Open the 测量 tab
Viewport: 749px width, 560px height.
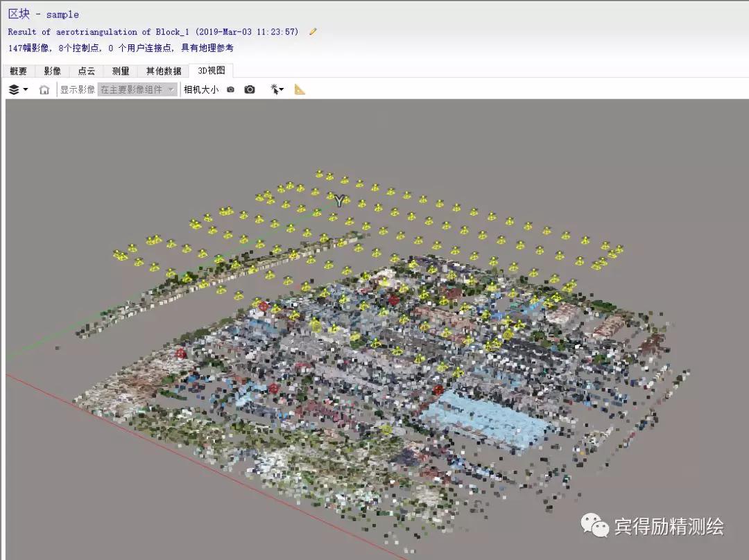pos(120,71)
